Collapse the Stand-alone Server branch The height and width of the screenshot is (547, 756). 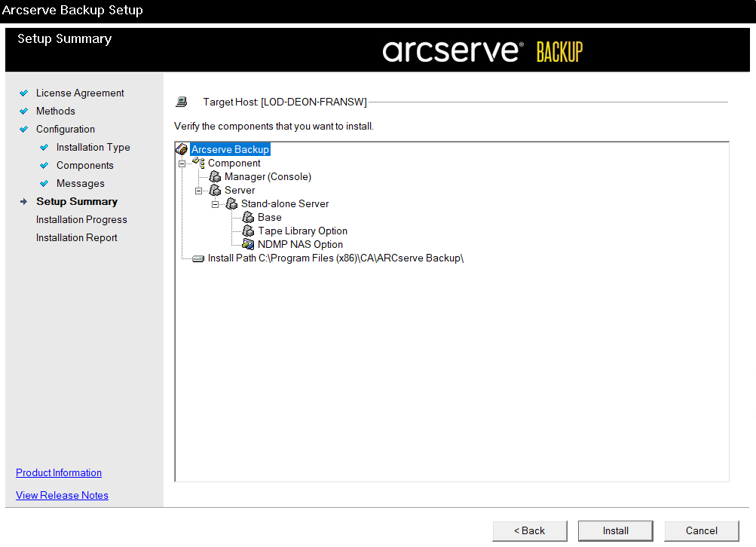(x=215, y=203)
